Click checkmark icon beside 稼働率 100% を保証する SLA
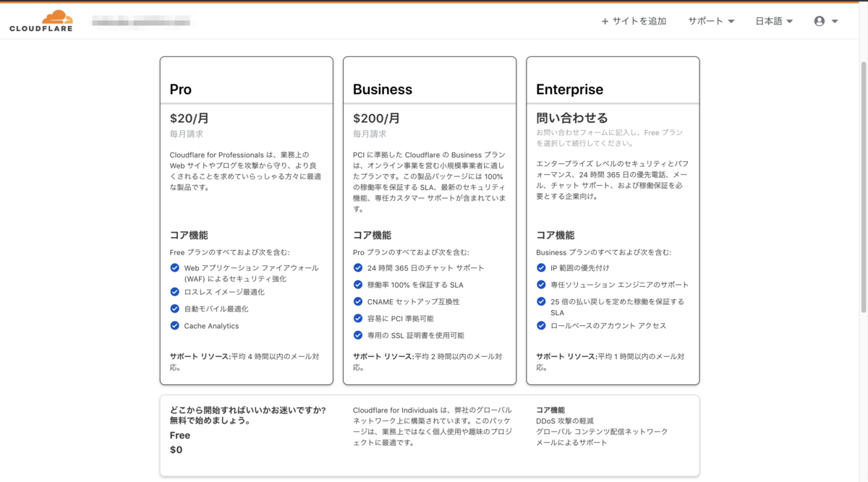The width and height of the screenshot is (868, 482). pyautogui.click(x=357, y=285)
